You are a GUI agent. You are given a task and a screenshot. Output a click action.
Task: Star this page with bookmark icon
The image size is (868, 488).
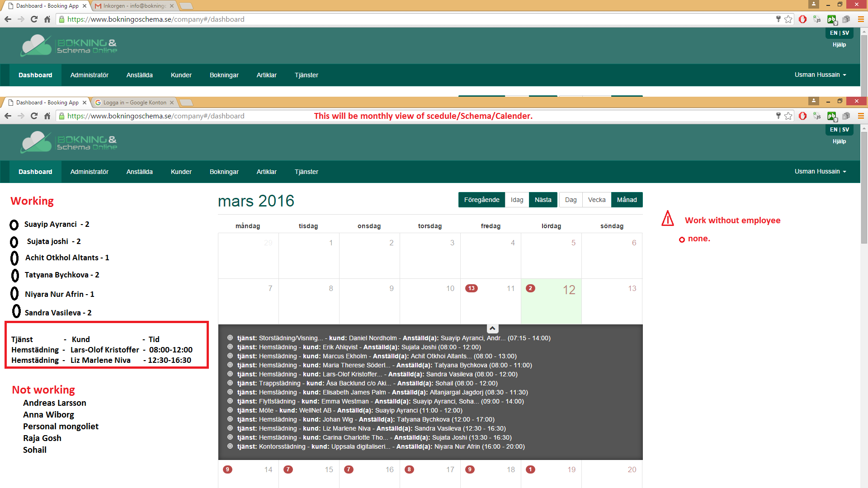788,116
